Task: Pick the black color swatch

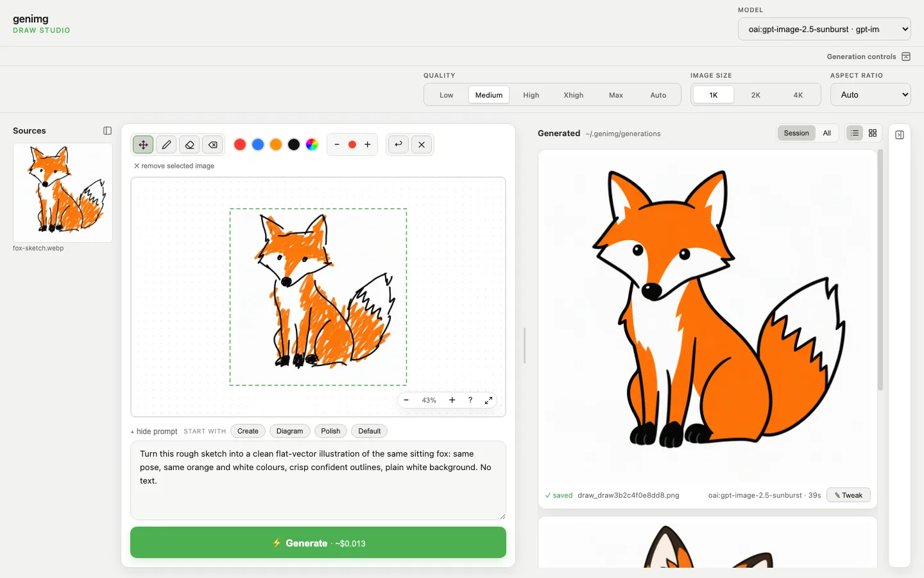Action: coord(294,144)
